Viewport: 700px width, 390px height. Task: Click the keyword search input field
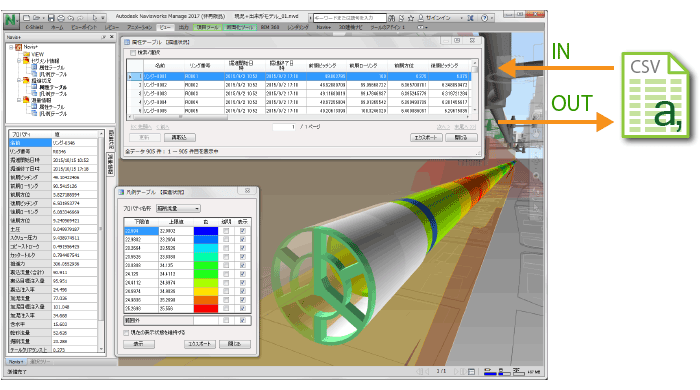pos(350,18)
